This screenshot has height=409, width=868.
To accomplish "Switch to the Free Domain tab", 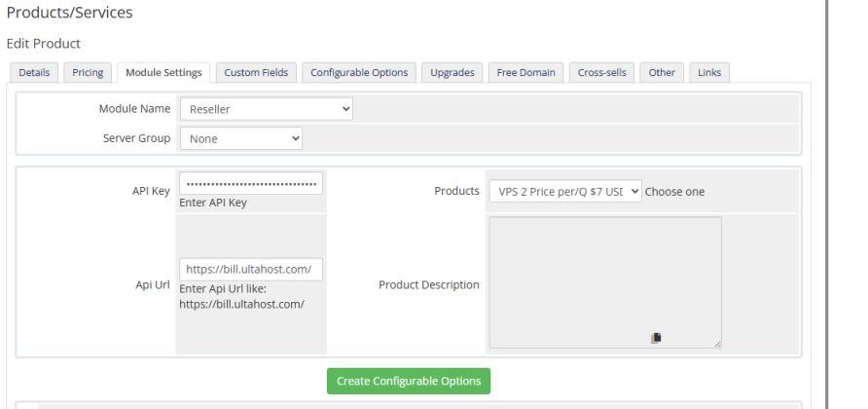I will [525, 73].
